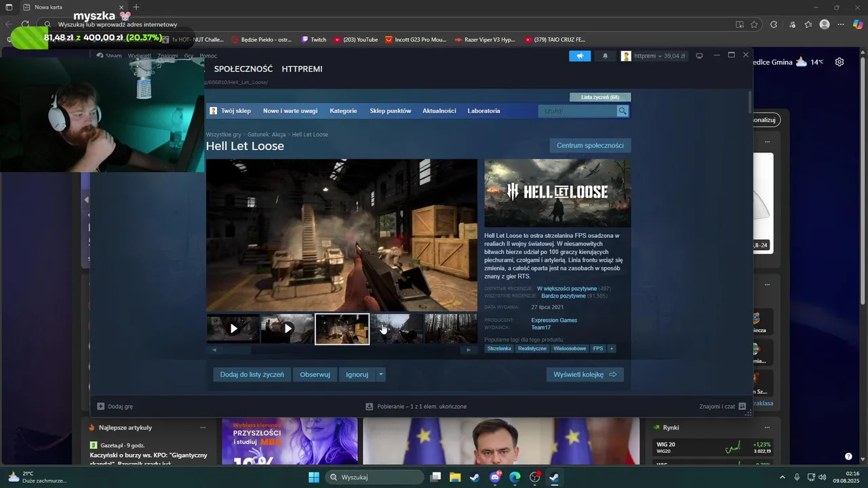The height and width of the screenshot is (488, 868).
Task: Open Bardzo pozytywne all reviews link
Action: pos(563,296)
